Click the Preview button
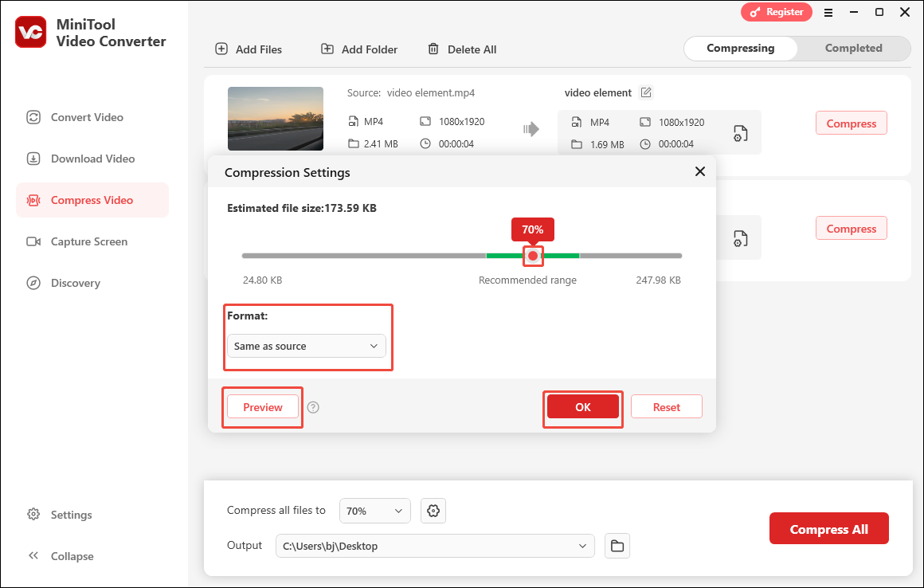 coord(263,407)
